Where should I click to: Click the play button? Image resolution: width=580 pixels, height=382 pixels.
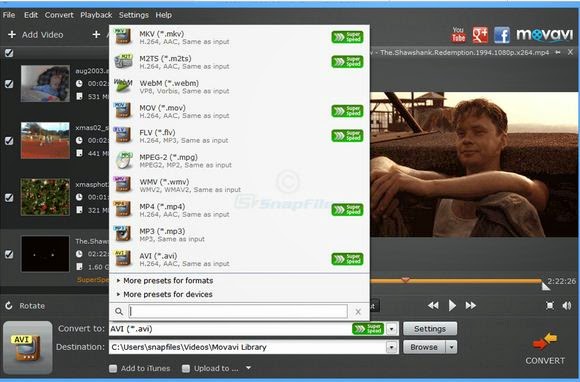click(x=452, y=305)
